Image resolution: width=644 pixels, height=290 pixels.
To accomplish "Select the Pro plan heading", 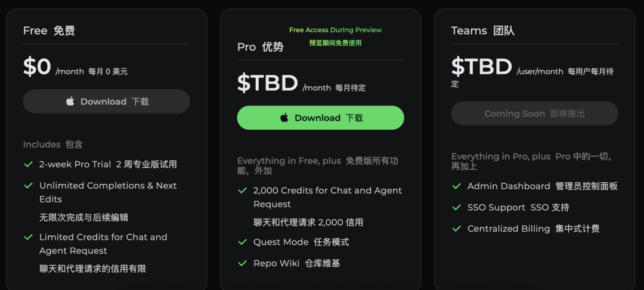I will [x=261, y=47].
